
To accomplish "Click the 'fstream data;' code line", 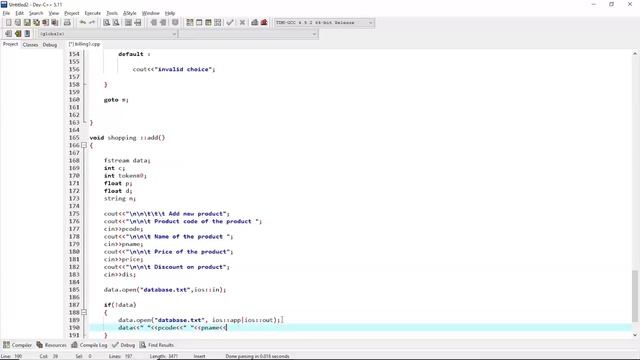I will tap(127, 160).
